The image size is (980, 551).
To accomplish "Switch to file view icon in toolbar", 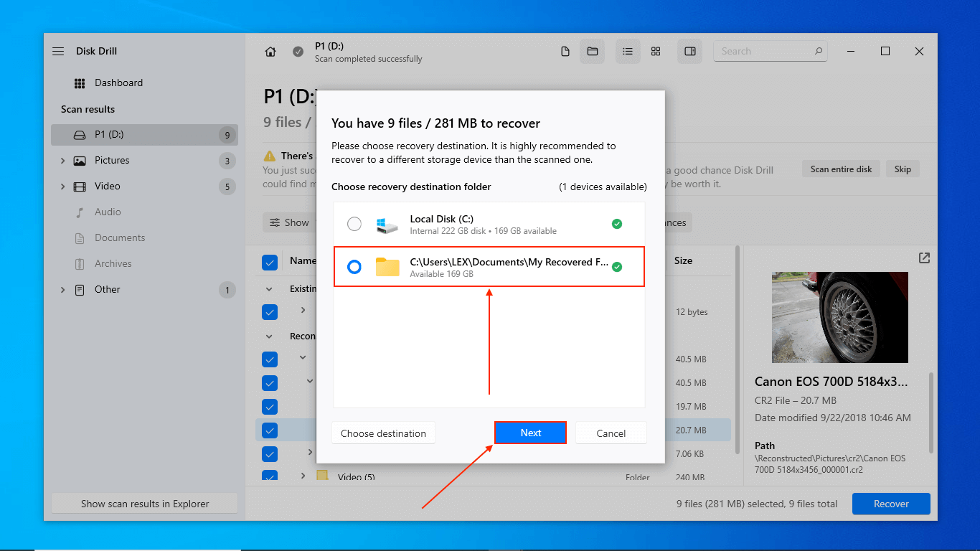I will click(565, 52).
